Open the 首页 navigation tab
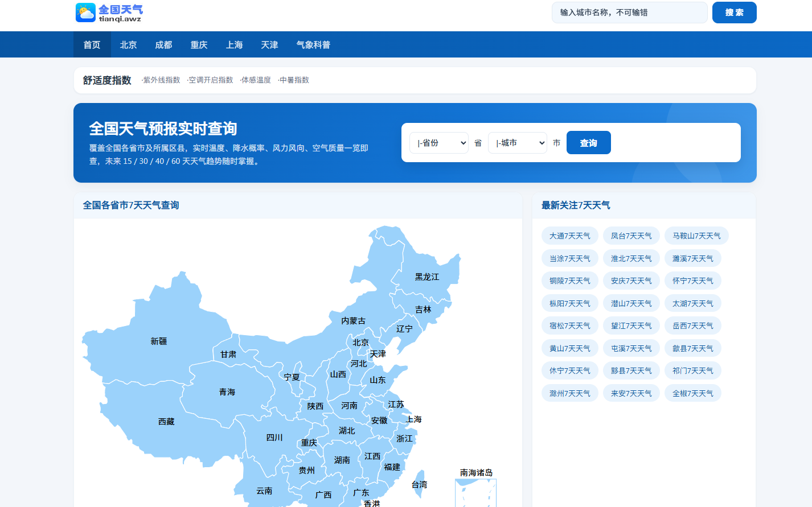 (92, 44)
